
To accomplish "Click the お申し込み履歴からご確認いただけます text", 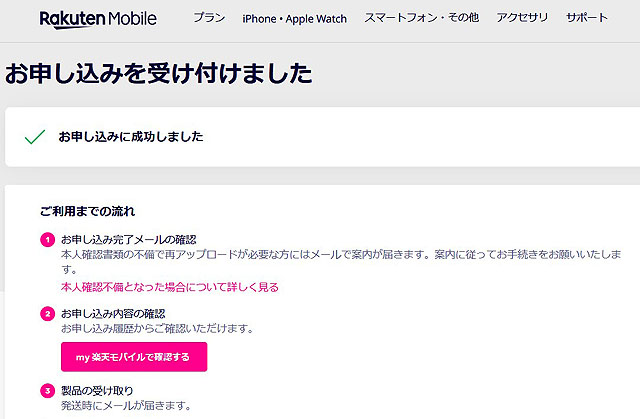I will pos(157,328).
